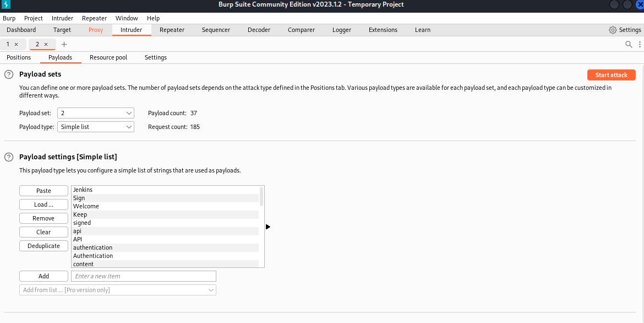This screenshot has width=644, height=323.
Task: Switch to the Sequencer tab
Action: coord(216,30)
